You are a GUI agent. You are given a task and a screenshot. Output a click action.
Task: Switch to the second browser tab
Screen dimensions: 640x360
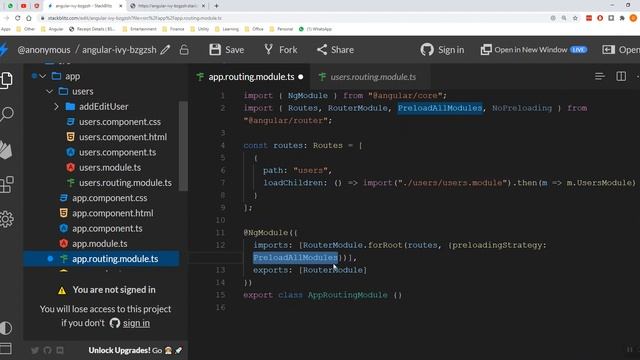(167, 6)
